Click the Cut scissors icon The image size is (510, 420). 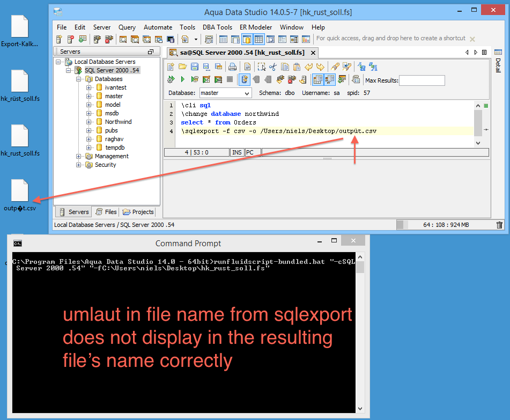point(273,67)
